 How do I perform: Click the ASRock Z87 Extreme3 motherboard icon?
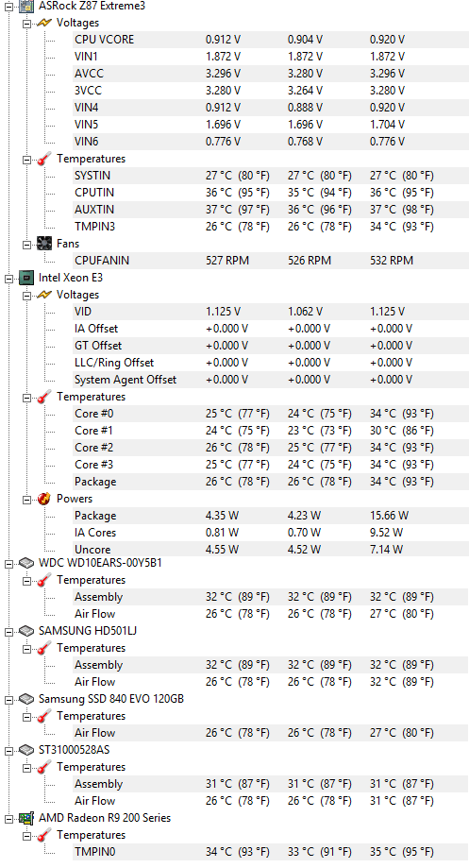[26, 6]
